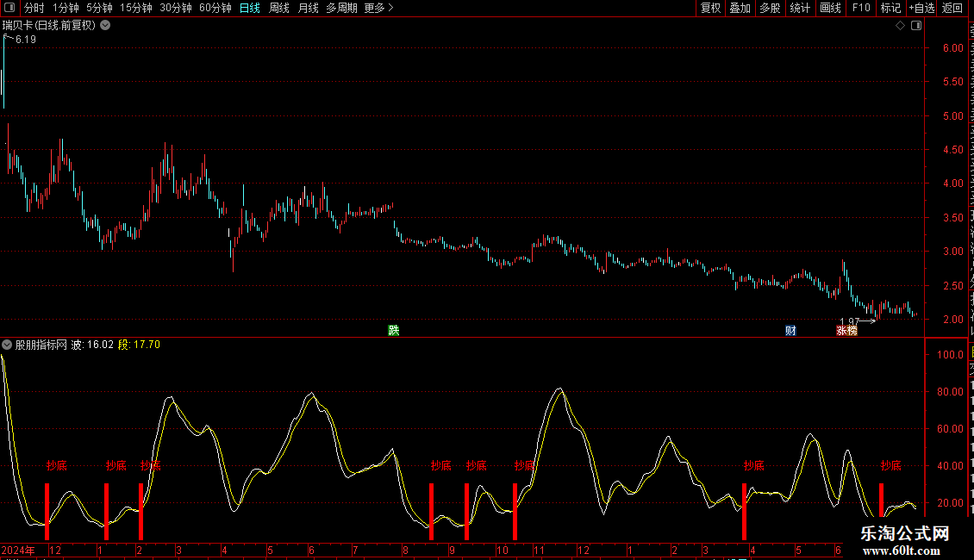The image size is (974, 560).
Task: Click the 抄底 signal near month 4
Action: coord(754,465)
